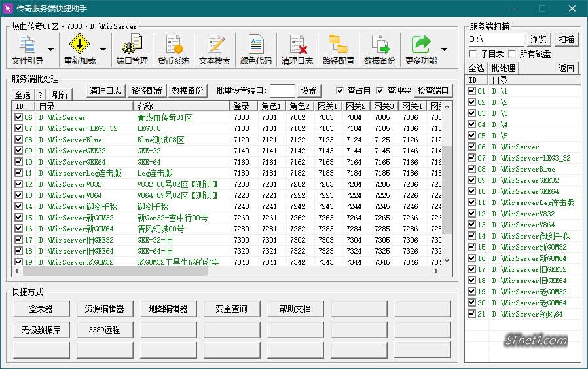Click 返回 in scan panel

(566, 68)
